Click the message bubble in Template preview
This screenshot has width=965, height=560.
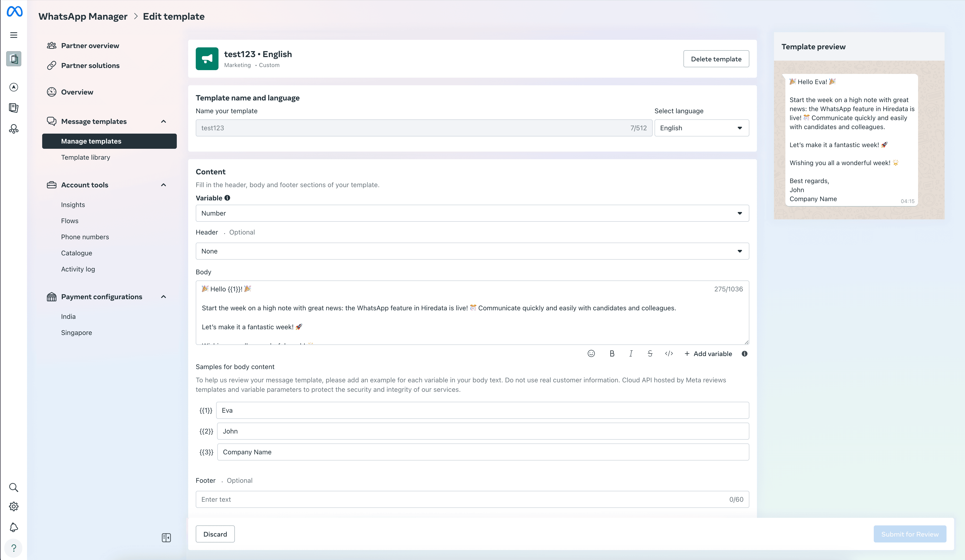[851, 140]
